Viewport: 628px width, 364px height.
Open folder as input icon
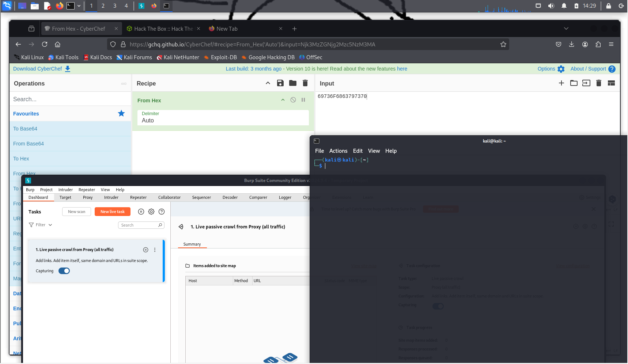574,83
